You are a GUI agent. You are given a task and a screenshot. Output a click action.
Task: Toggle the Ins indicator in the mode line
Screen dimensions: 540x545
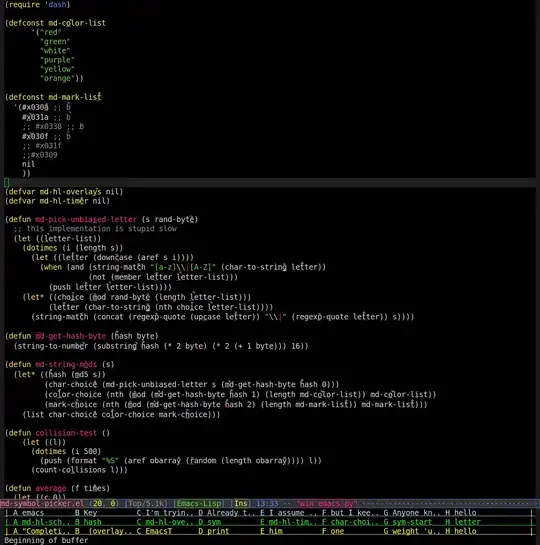click(x=241, y=504)
